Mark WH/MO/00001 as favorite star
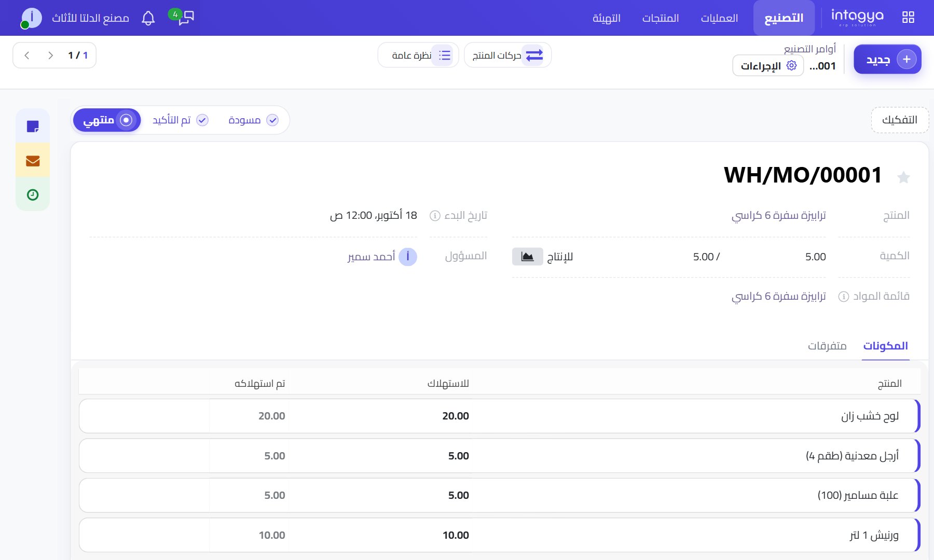The image size is (934, 560). (x=903, y=177)
